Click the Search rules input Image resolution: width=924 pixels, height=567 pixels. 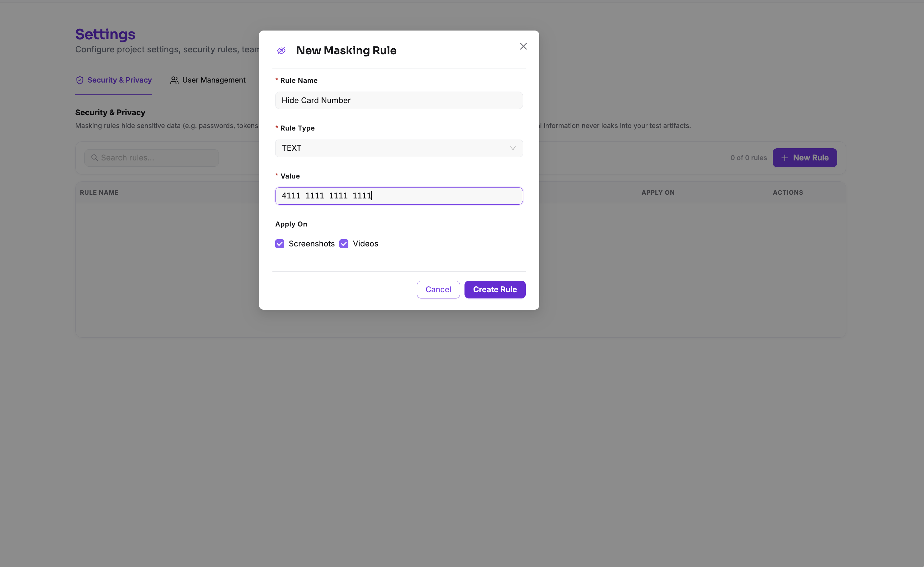pyautogui.click(x=152, y=158)
